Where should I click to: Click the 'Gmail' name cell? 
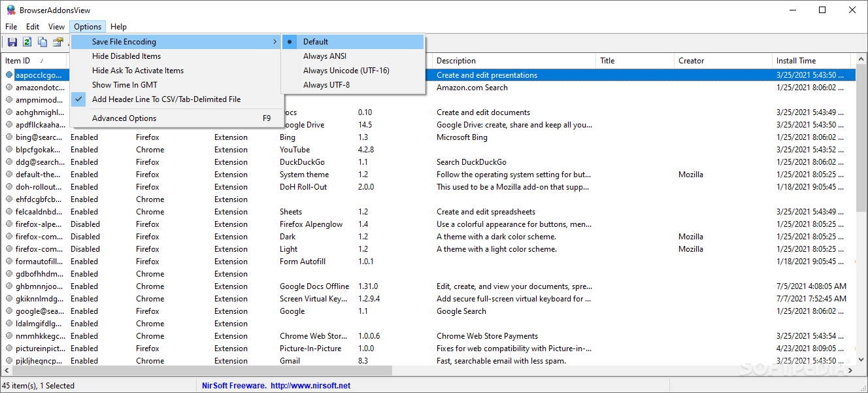pos(290,361)
